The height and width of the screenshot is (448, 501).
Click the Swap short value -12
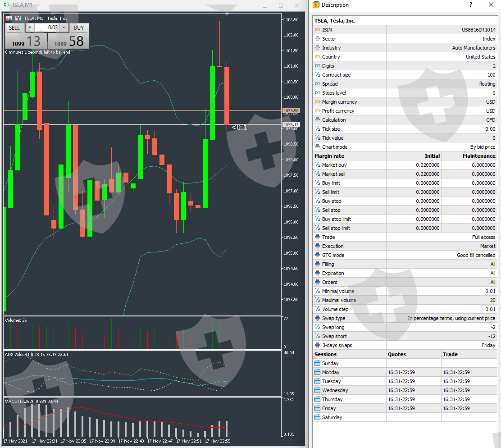click(x=492, y=336)
